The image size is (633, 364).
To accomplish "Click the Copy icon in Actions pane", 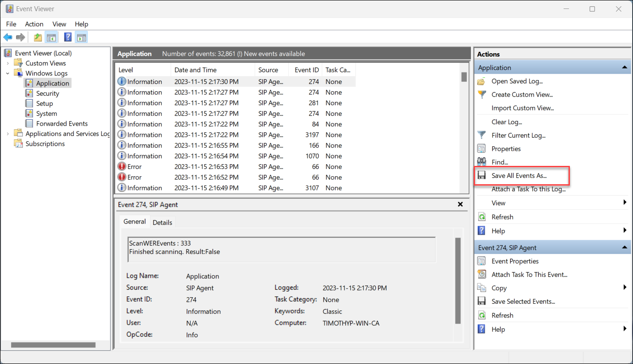I will pyautogui.click(x=482, y=288).
